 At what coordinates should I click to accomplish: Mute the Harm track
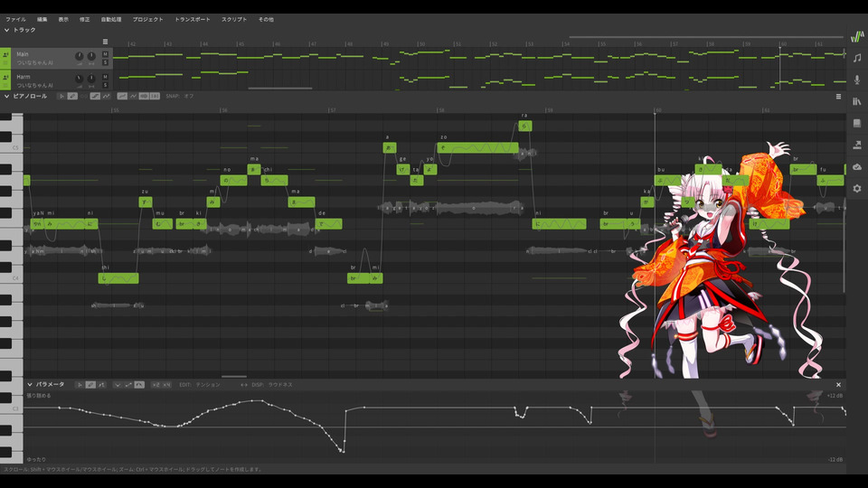(105, 77)
